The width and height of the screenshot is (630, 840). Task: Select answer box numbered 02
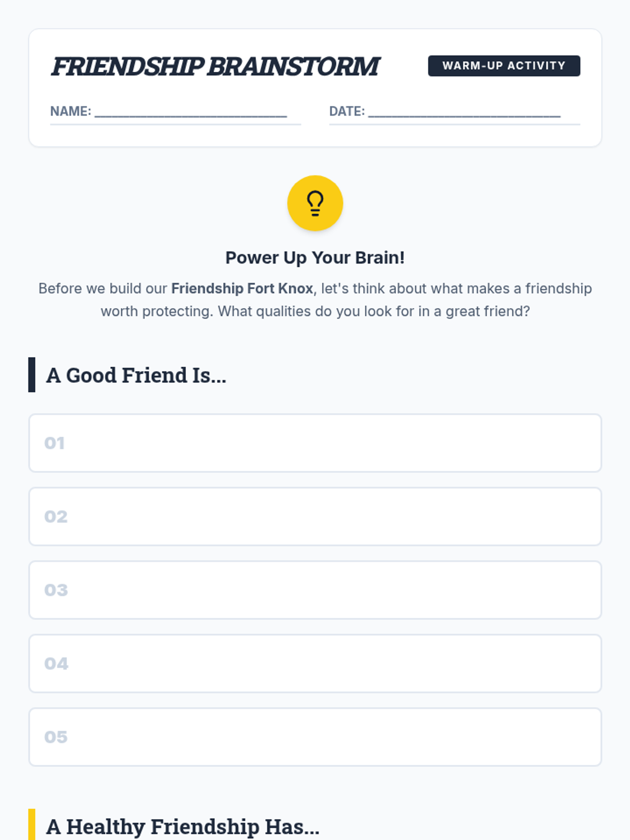tap(315, 517)
